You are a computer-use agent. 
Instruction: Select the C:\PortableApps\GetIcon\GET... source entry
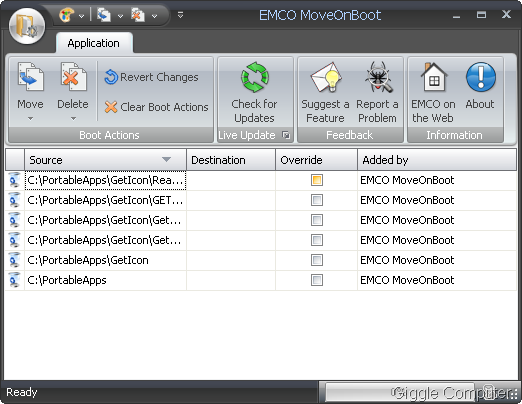click(105, 200)
